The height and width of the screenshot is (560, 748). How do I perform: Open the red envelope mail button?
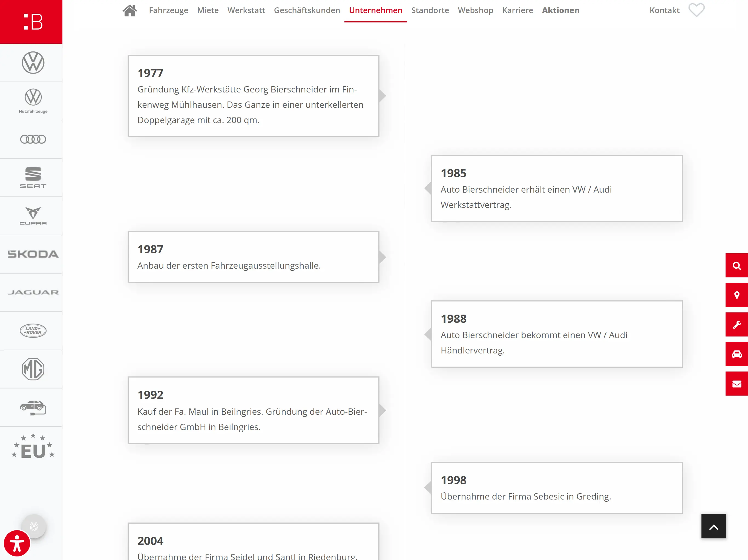(x=737, y=384)
